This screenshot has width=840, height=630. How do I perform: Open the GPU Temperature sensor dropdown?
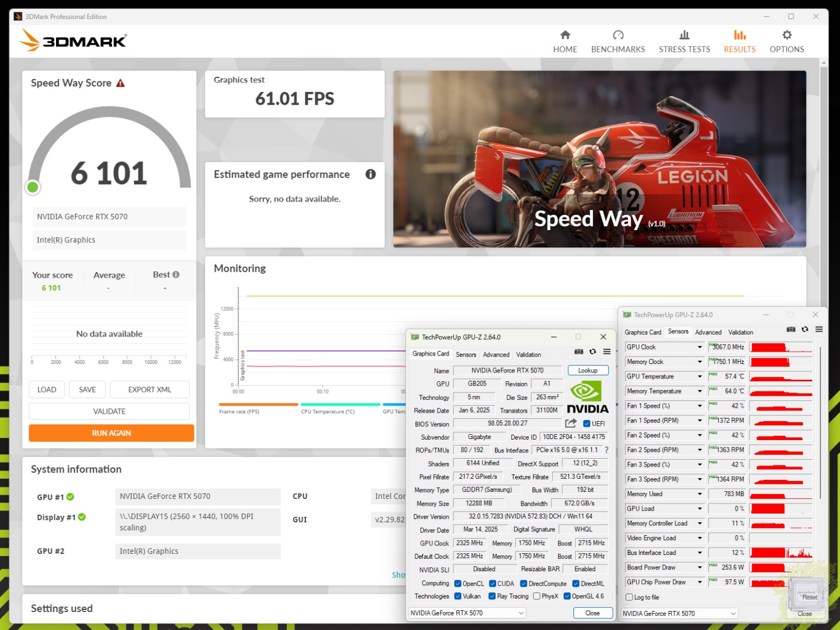pos(699,376)
